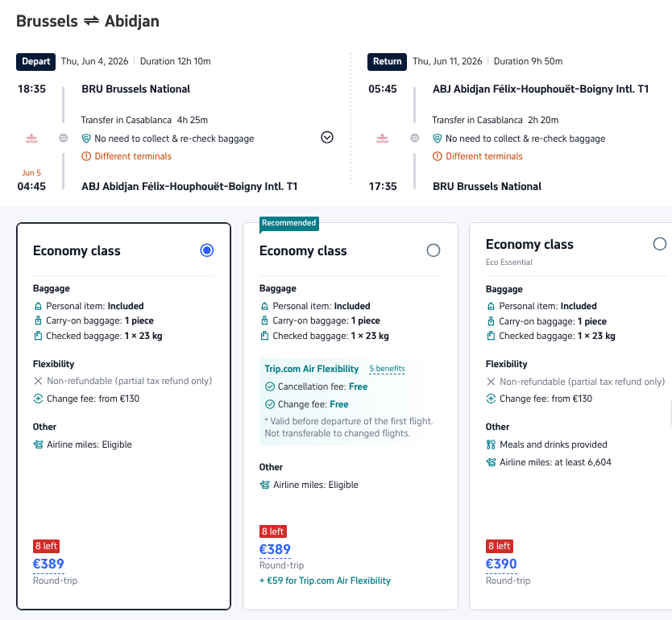
Task: Click the baggage shield icon in departure transfer
Action: click(x=86, y=138)
